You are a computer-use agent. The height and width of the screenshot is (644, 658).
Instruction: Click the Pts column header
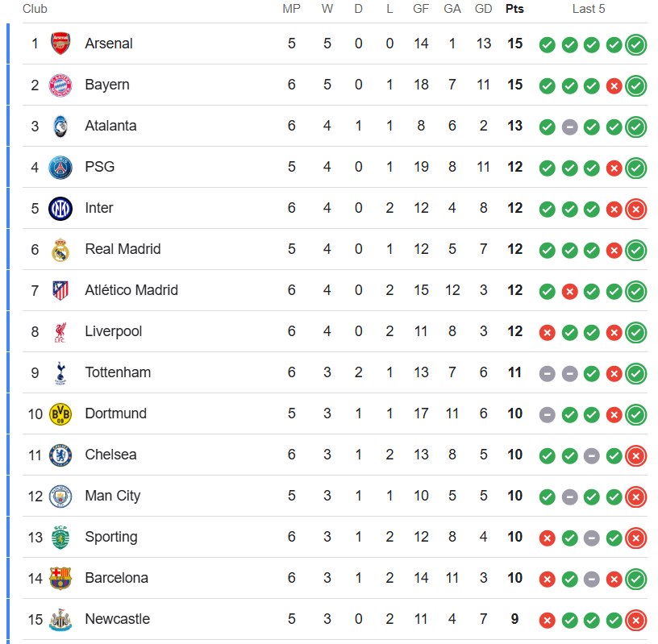point(514,9)
